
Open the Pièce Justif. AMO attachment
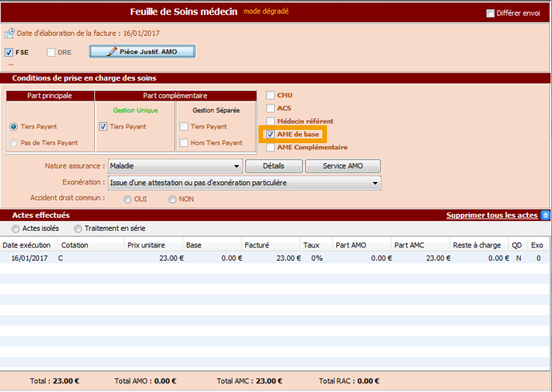pyautogui.click(x=142, y=52)
